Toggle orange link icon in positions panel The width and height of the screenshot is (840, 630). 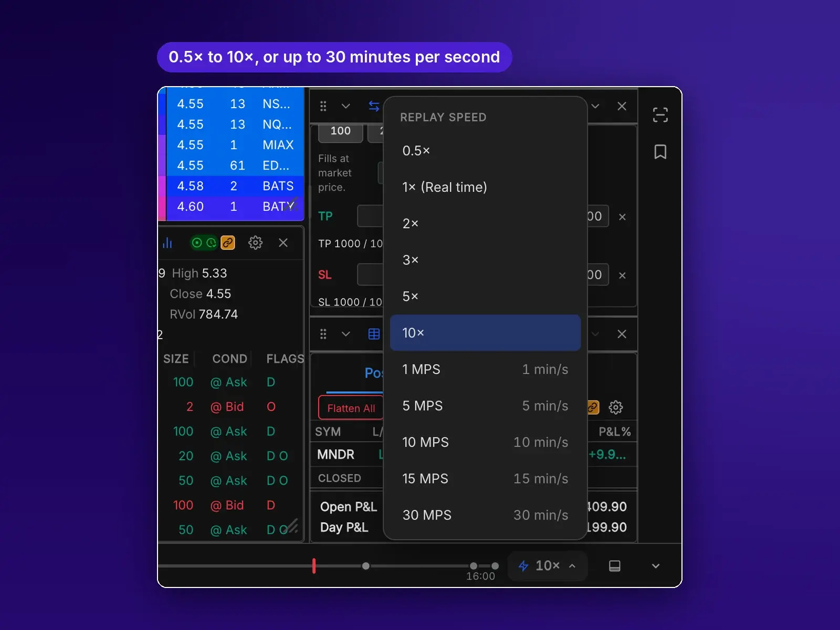click(593, 407)
